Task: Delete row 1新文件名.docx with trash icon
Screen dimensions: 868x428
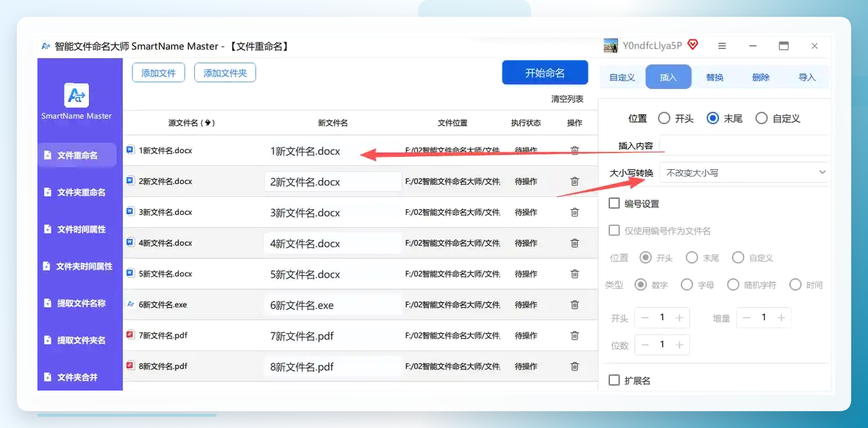Action: 574,150
